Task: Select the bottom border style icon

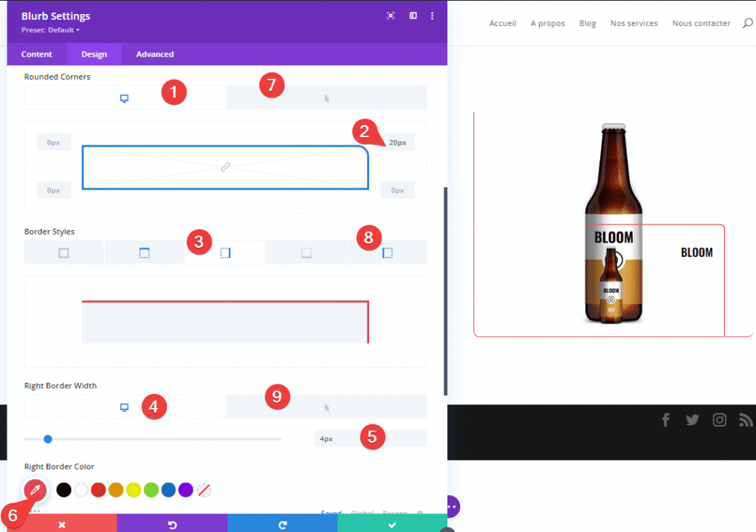Action: tap(306, 252)
